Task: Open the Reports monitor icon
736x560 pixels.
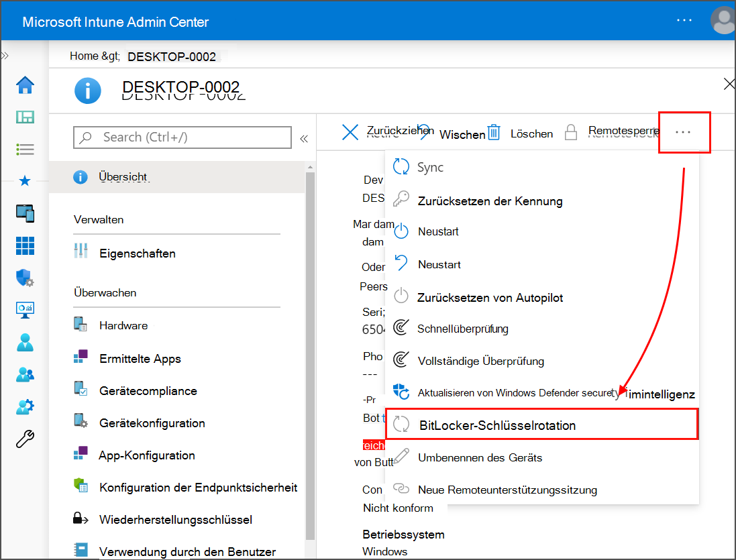Action: tap(25, 310)
